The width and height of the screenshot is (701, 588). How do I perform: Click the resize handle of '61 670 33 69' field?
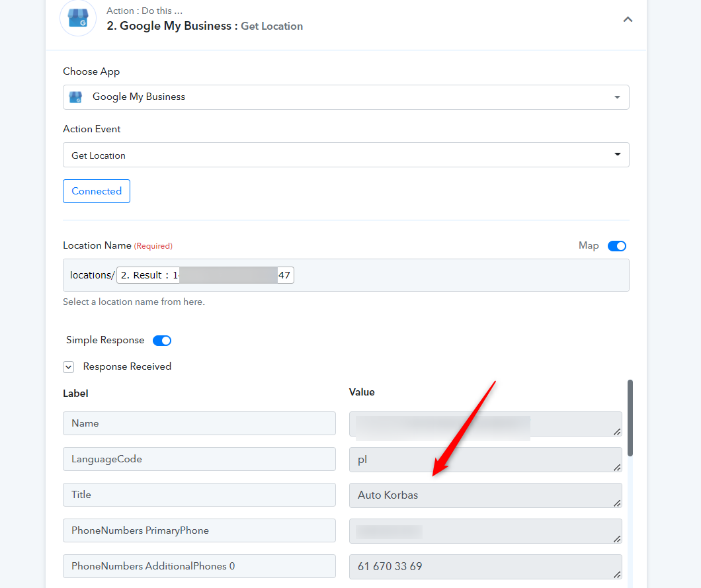(617, 575)
